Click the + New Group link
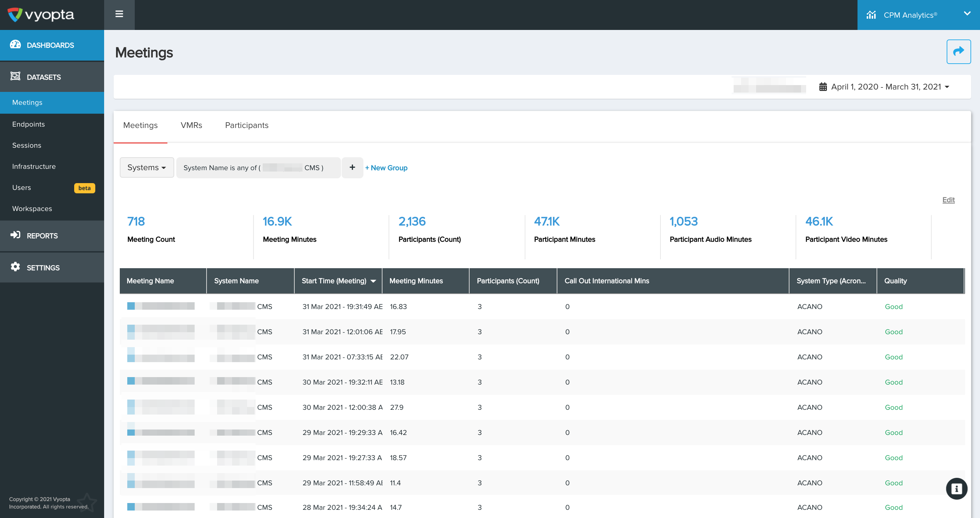This screenshot has height=518, width=980. pos(386,168)
